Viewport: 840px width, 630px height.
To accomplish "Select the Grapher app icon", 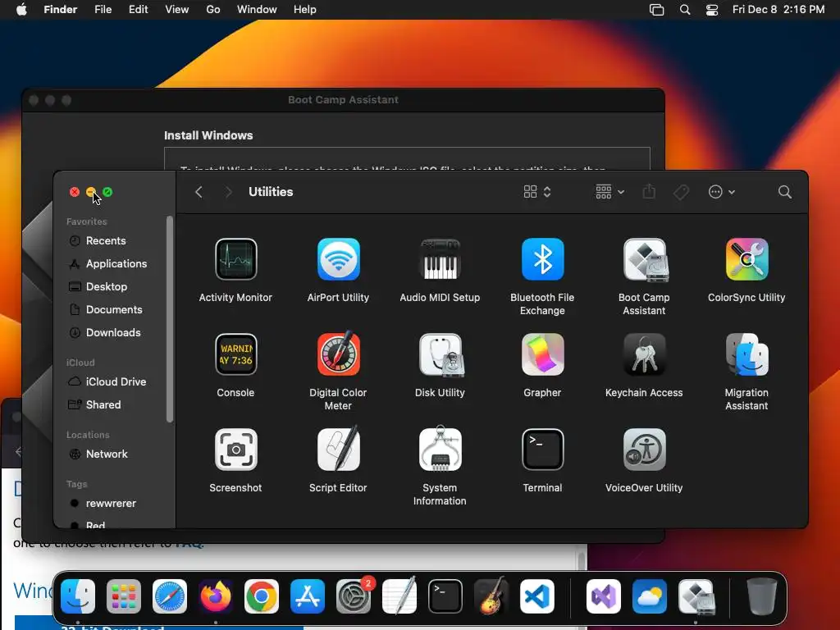I will point(542,354).
